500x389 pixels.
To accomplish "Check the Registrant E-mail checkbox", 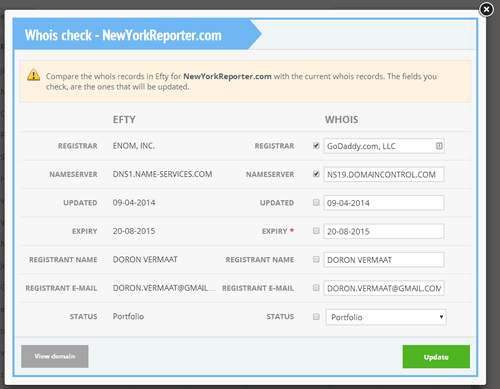I will (x=316, y=288).
